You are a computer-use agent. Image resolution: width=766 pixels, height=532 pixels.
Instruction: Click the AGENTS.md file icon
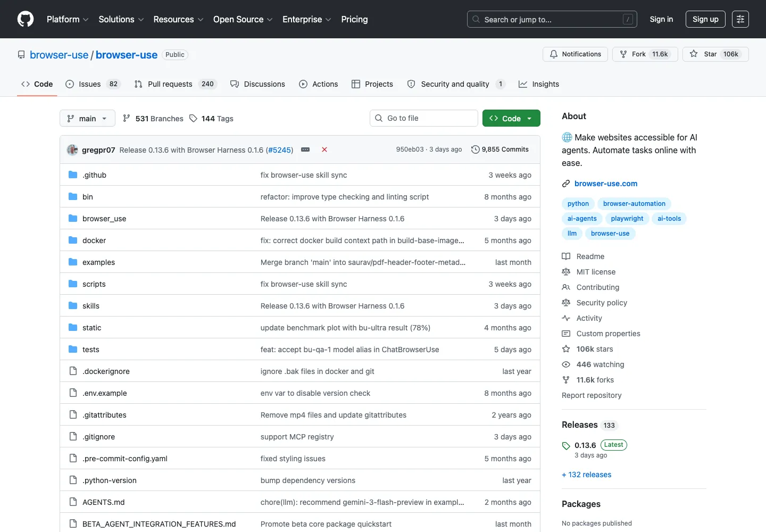pyautogui.click(x=73, y=502)
